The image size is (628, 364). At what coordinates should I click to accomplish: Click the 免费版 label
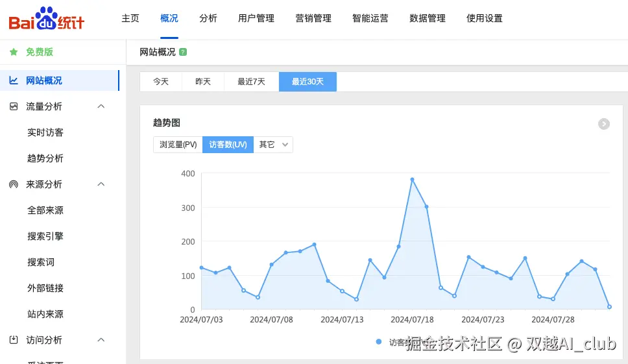pos(39,52)
